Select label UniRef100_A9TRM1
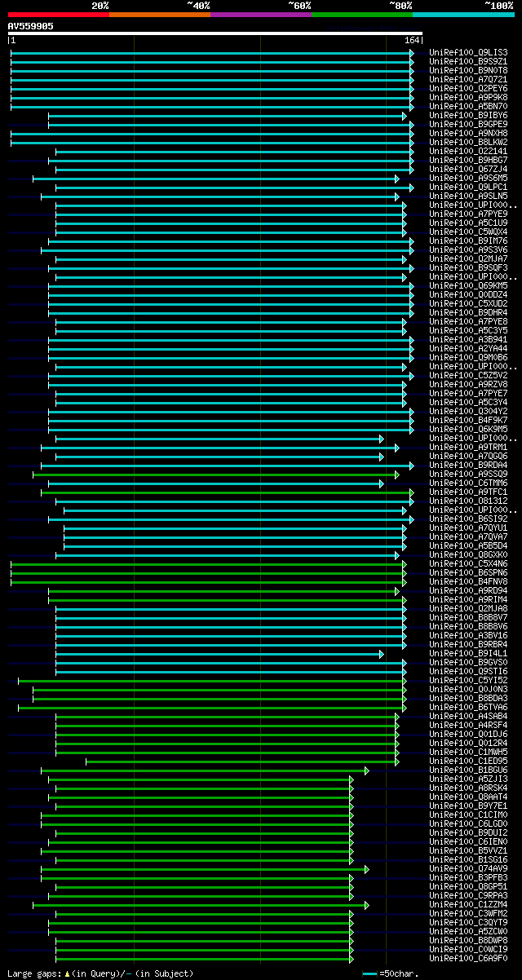Screen dimensions: 522x980 point(469,448)
